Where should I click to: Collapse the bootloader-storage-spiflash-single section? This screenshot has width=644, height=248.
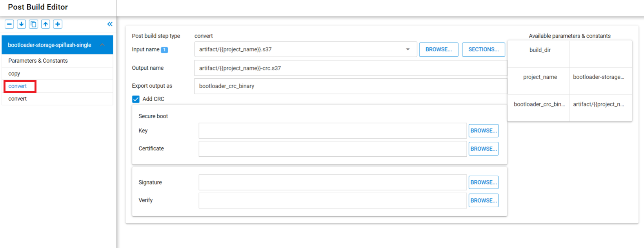(x=102, y=45)
